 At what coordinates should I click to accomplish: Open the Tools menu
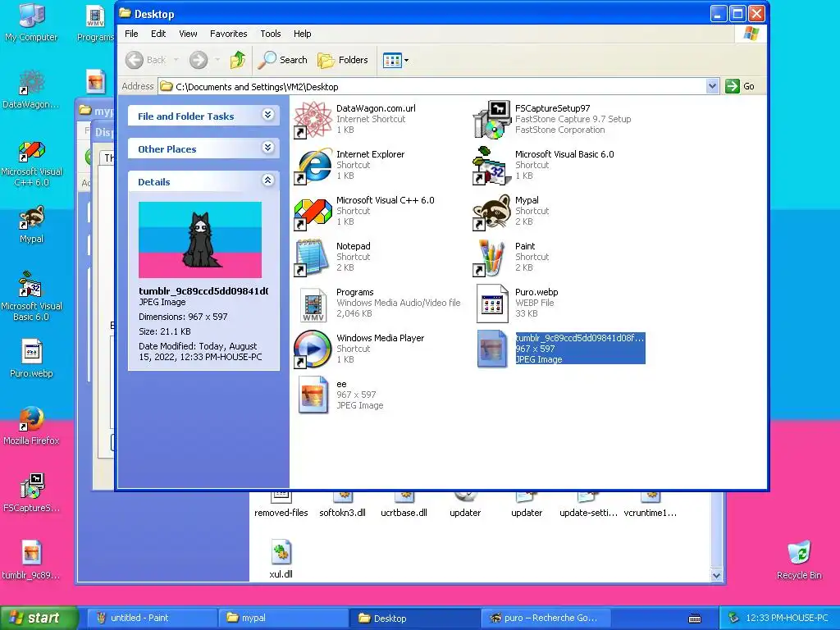point(271,34)
